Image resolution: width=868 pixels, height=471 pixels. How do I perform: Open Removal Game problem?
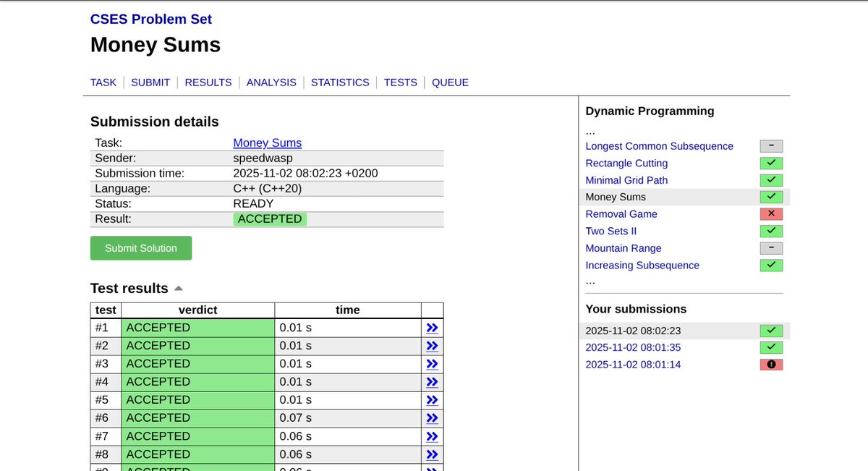(621, 214)
